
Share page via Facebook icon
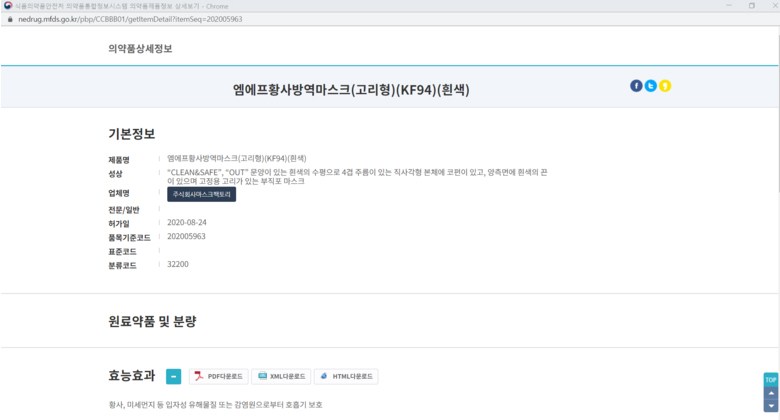click(636, 86)
